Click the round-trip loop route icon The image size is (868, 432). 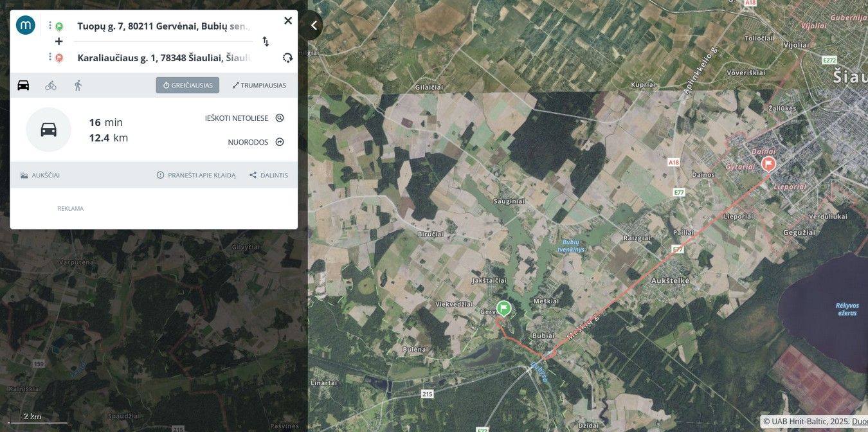coord(287,58)
